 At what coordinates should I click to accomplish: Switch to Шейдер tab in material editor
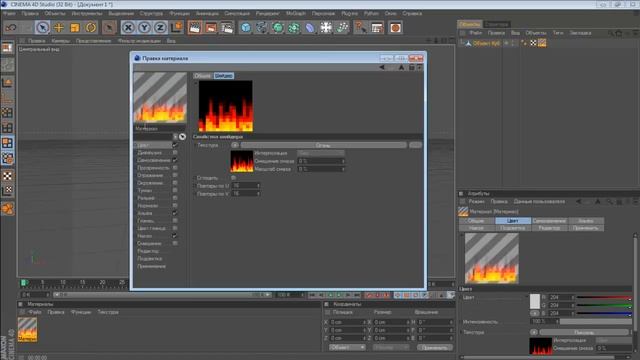[224, 76]
